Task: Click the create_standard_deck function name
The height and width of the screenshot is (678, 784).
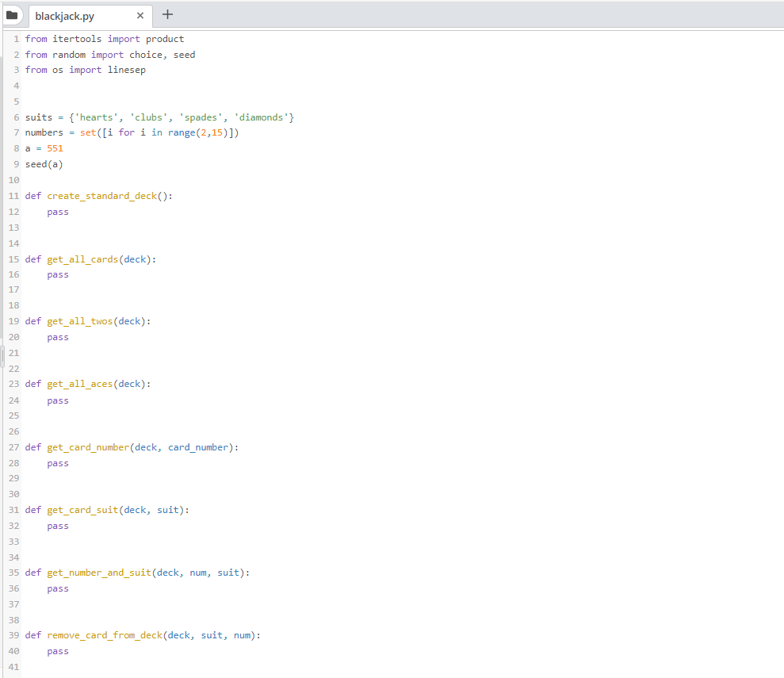Action: point(103,195)
